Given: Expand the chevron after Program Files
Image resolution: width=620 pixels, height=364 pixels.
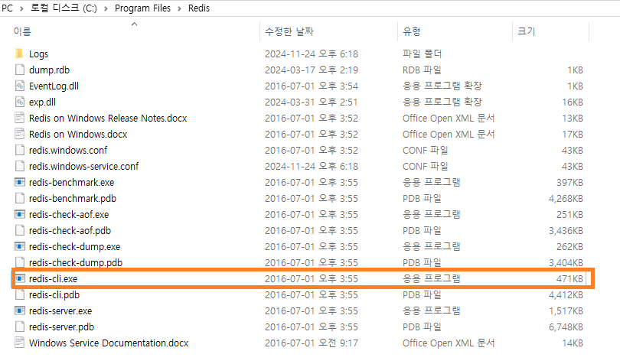Looking at the screenshot, I should tap(180, 8).
